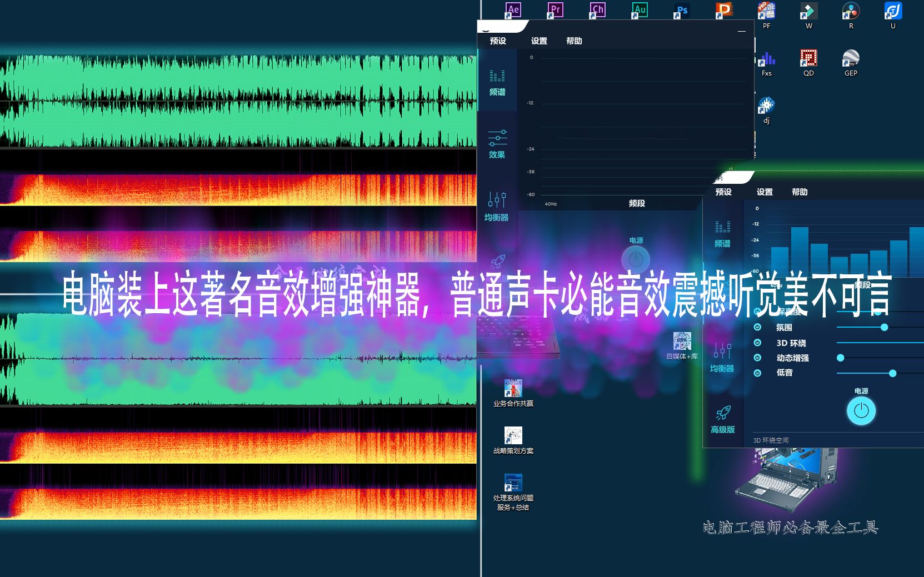Click the 3D 环绕 slider track
924x577 pixels.
(880, 343)
